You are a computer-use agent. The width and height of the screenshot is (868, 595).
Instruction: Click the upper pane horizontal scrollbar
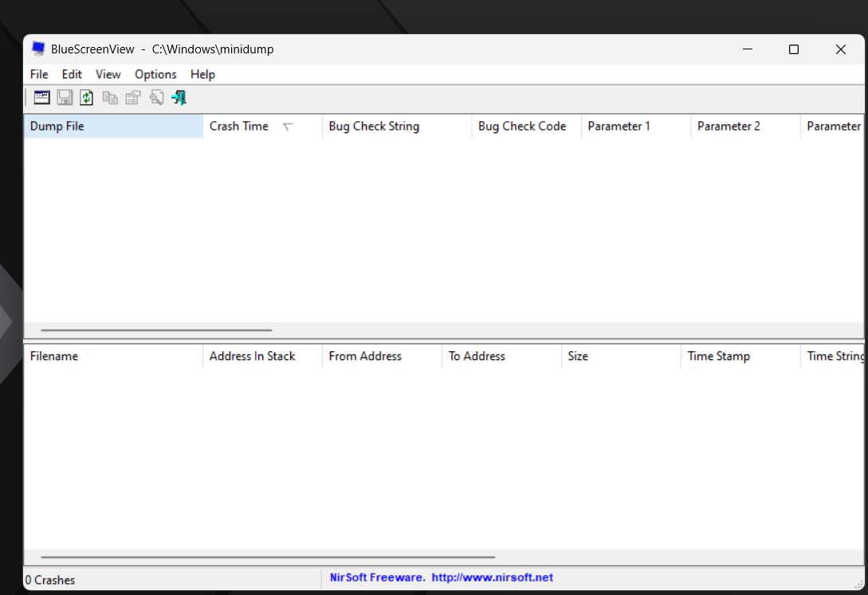[156, 330]
